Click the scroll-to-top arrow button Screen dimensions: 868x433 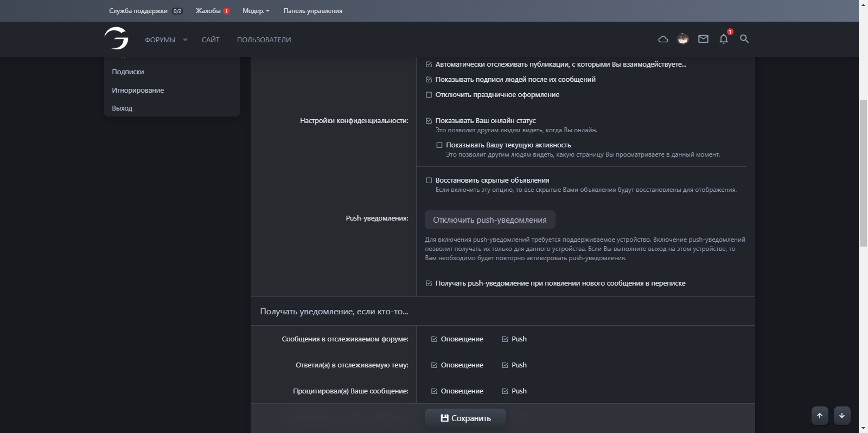(820, 416)
